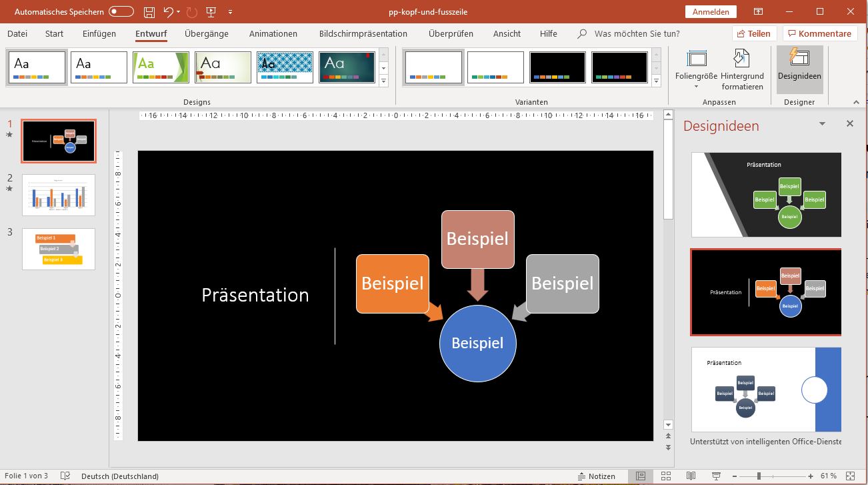Toggle the Notizen pane
Screen dimensions: 868x485
pyautogui.click(x=597, y=476)
